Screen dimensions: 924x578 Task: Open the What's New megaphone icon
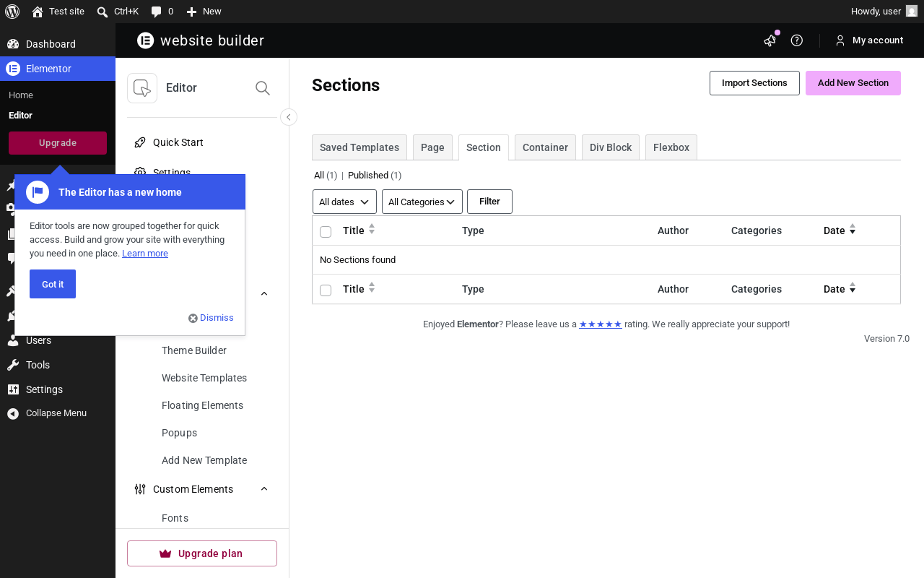tap(770, 40)
